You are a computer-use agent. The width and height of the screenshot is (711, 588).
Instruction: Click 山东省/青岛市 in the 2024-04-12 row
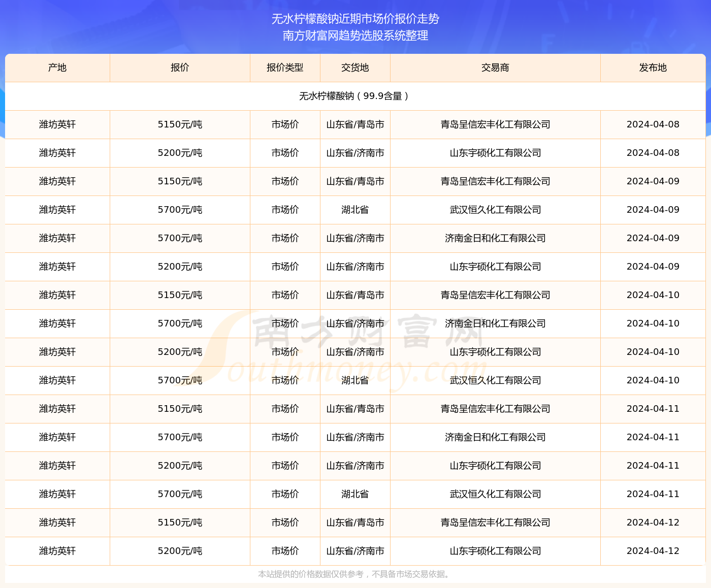click(355, 522)
